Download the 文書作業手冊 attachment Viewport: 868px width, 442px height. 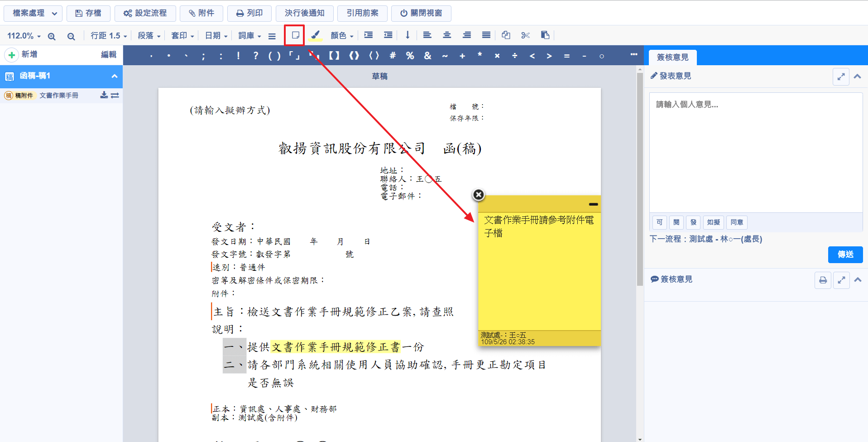(x=104, y=95)
